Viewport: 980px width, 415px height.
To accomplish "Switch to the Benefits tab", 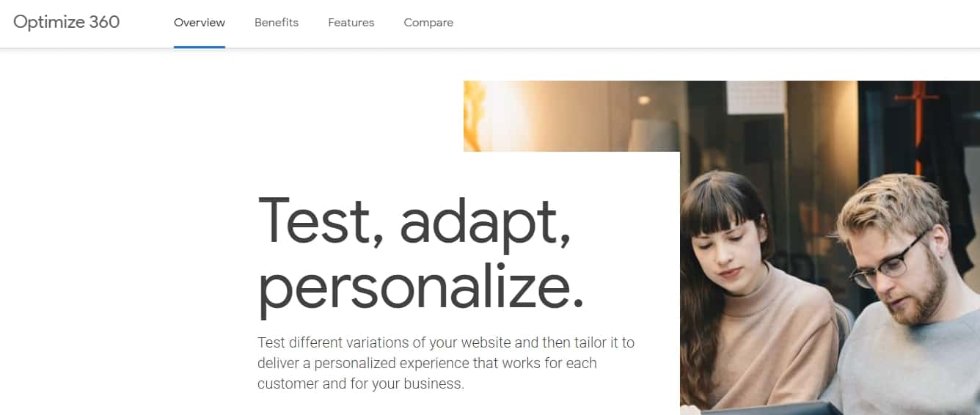I will (x=277, y=23).
